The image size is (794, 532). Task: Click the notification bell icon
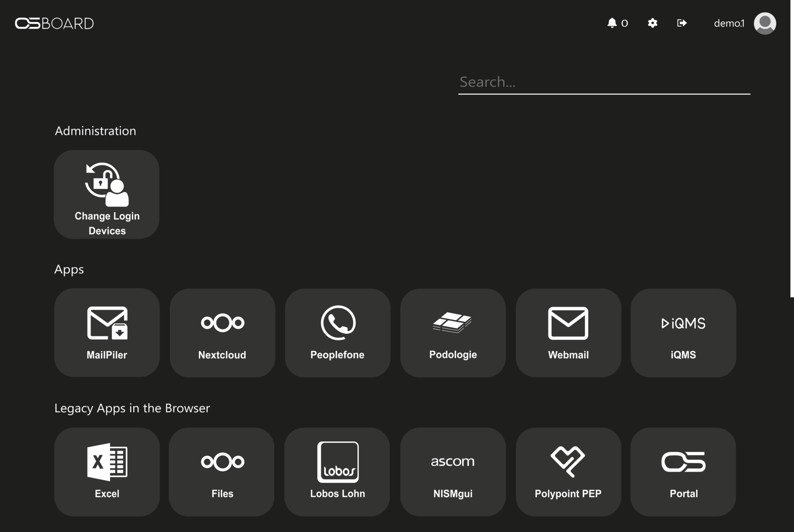[x=612, y=23]
